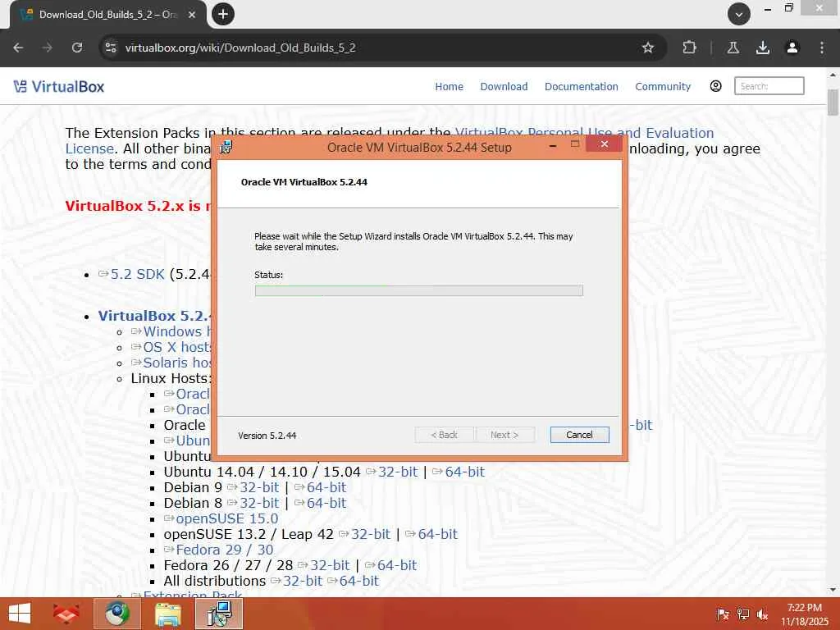Click the VirtualBox logo

pyautogui.click(x=59, y=86)
